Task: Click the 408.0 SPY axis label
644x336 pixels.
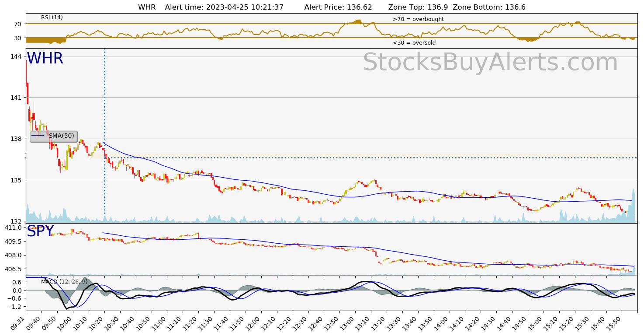Action: pyautogui.click(x=14, y=255)
